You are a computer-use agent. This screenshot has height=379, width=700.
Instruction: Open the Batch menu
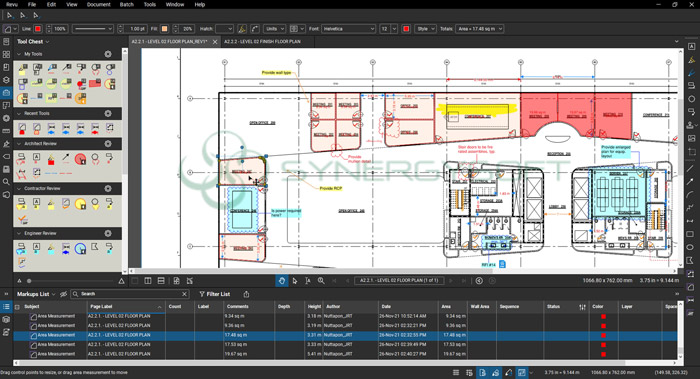(126, 4)
